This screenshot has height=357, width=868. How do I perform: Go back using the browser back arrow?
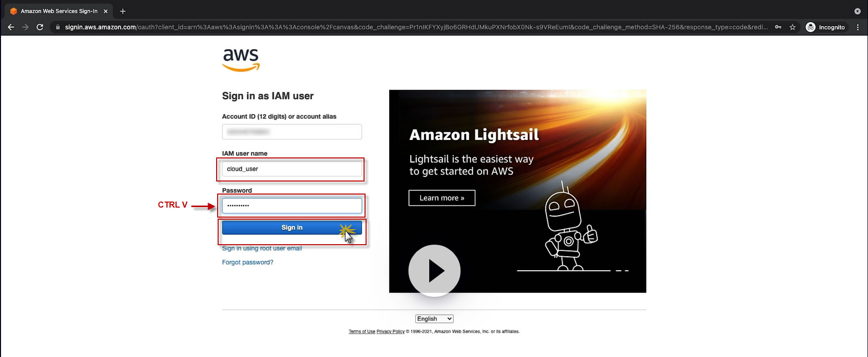[11, 27]
